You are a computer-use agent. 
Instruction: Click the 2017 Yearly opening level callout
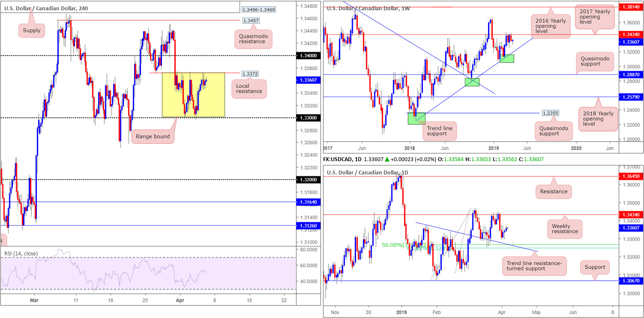(595, 16)
